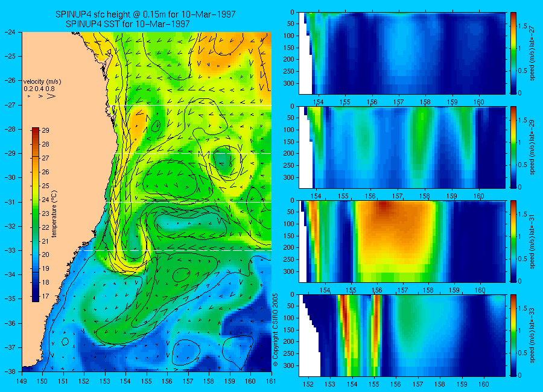The image size is (543, 392).
Task: Click the subtitle 'SPINUP4 SST for 10-Mar-1997'
Action: (x=128, y=24)
